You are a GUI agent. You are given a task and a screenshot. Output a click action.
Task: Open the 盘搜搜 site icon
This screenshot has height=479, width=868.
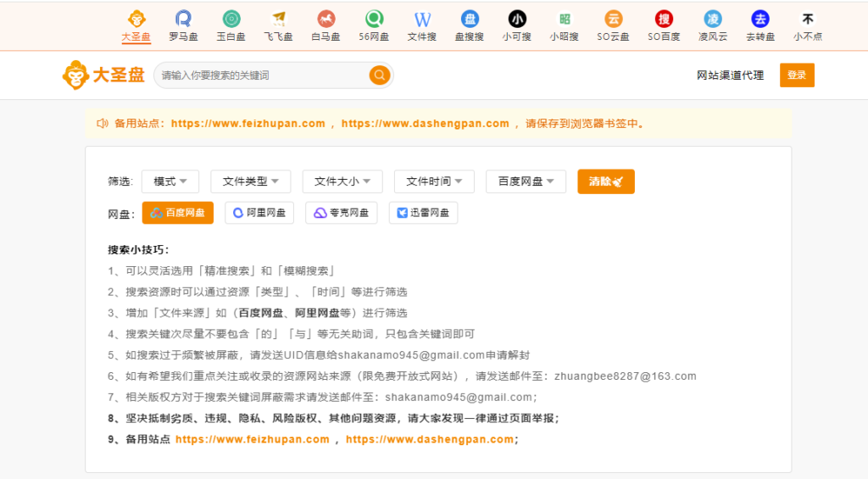470,19
